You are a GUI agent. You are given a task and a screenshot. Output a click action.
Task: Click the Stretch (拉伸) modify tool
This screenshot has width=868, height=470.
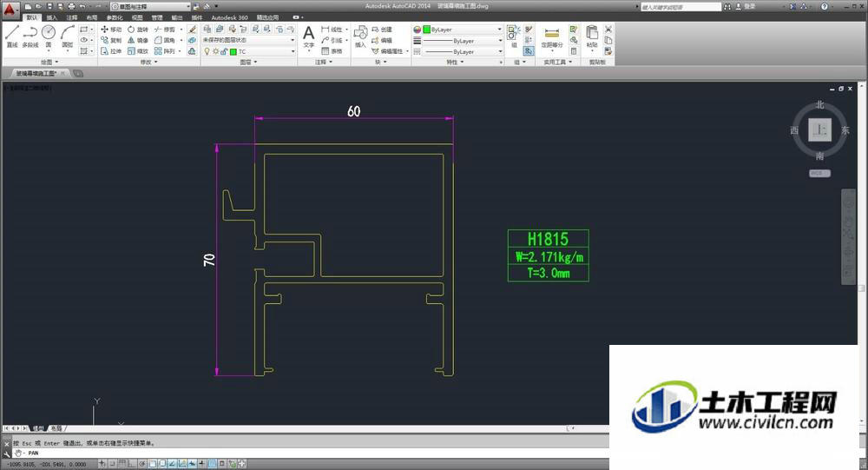coord(111,51)
